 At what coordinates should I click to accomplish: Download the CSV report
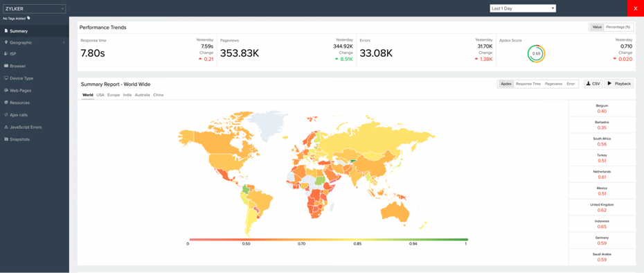tap(593, 84)
